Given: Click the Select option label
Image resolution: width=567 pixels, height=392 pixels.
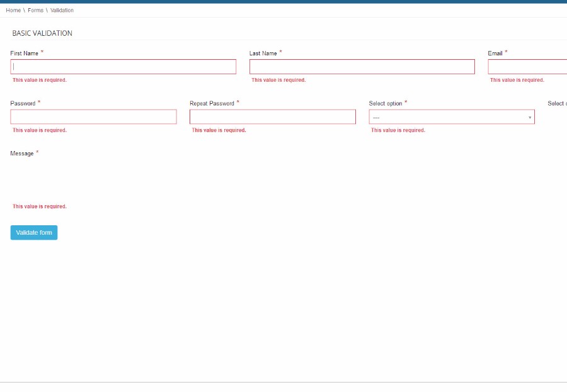Looking at the screenshot, I should pyautogui.click(x=386, y=103).
